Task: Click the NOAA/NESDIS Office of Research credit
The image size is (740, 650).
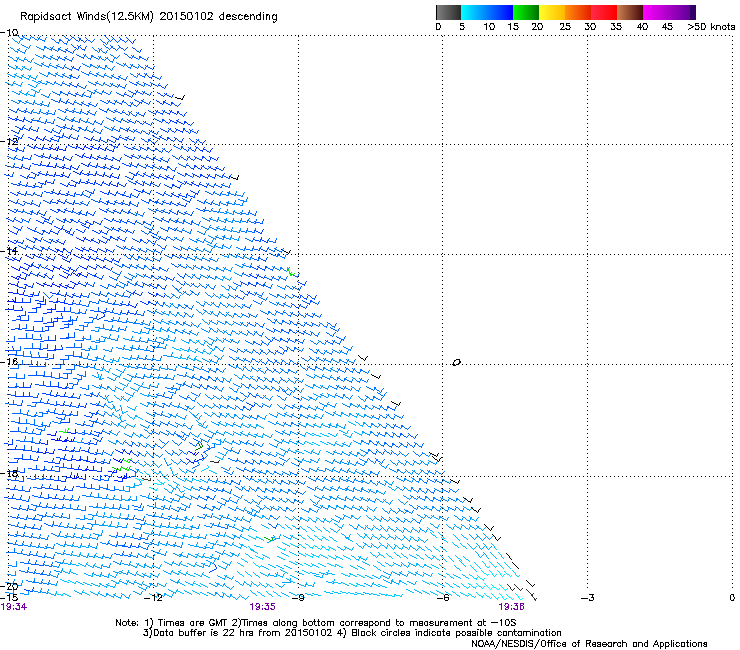Action: [x=589, y=644]
